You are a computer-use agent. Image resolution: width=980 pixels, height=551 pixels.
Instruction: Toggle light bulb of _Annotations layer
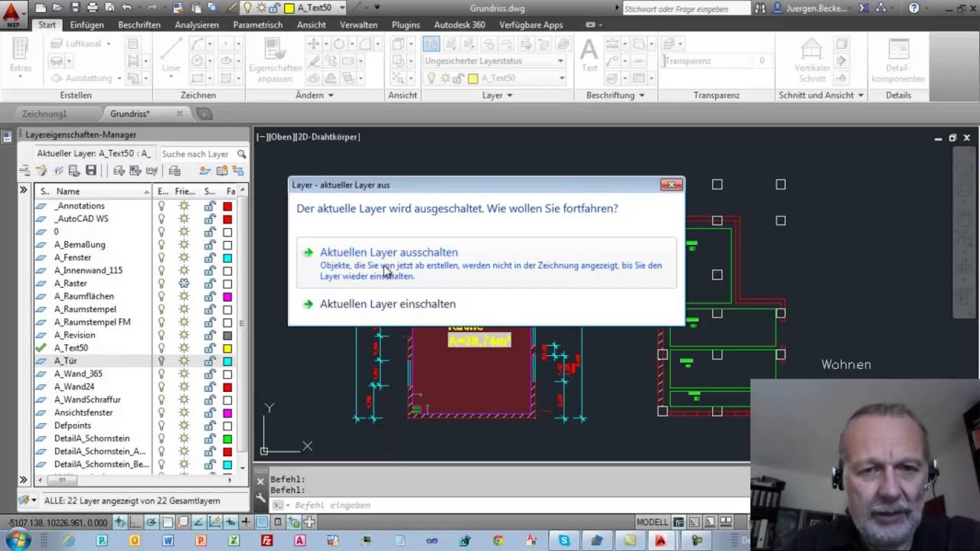pos(162,206)
